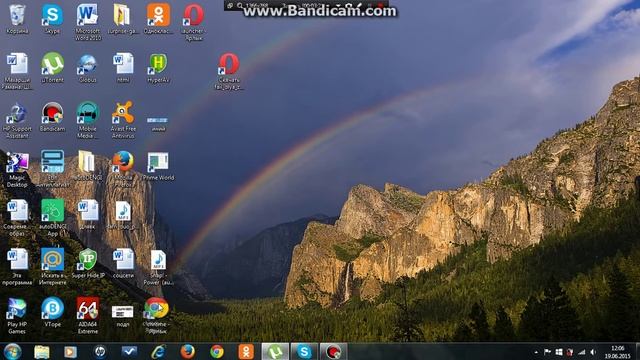This screenshot has width=640, height=360.
Task: Open the Opera launcher shortcut in top row
Action: pos(193,16)
